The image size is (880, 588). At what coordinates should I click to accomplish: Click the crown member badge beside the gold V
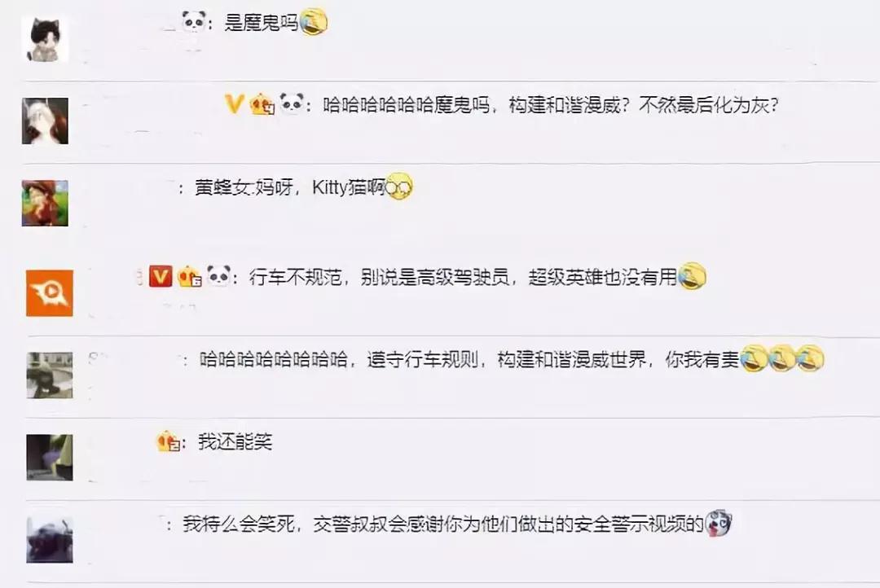(262, 104)
